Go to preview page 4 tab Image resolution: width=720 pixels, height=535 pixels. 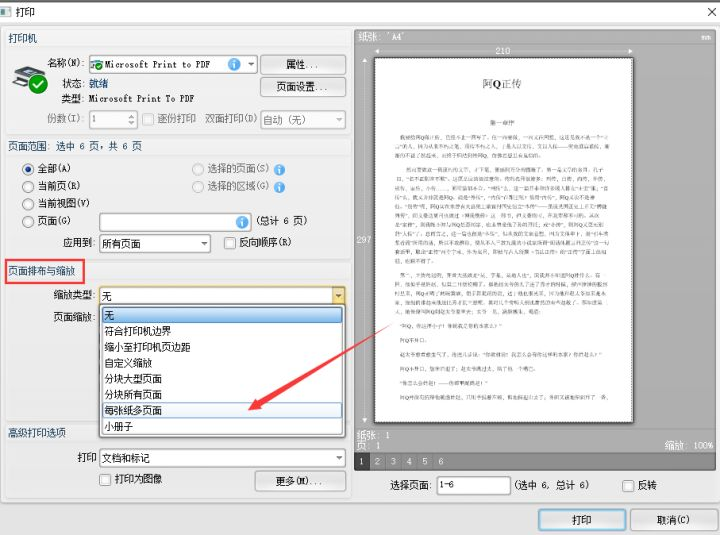point(409,462)
